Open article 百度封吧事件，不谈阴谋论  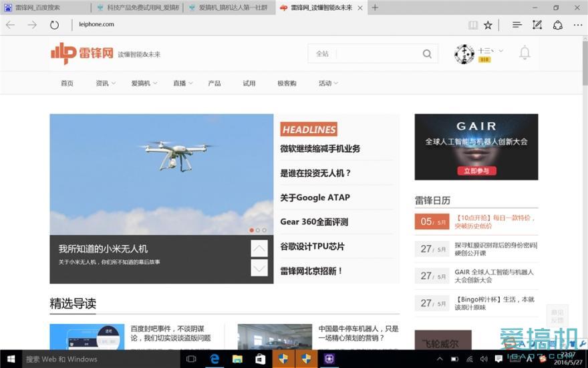click(x=170, y=333)
